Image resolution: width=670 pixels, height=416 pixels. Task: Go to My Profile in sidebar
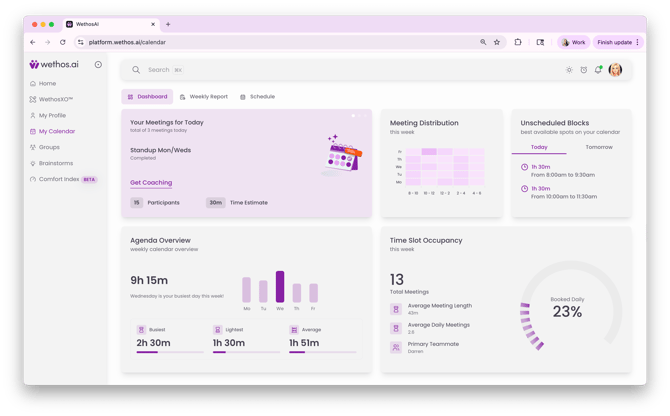pyautogui.click(x=52, y=115)
